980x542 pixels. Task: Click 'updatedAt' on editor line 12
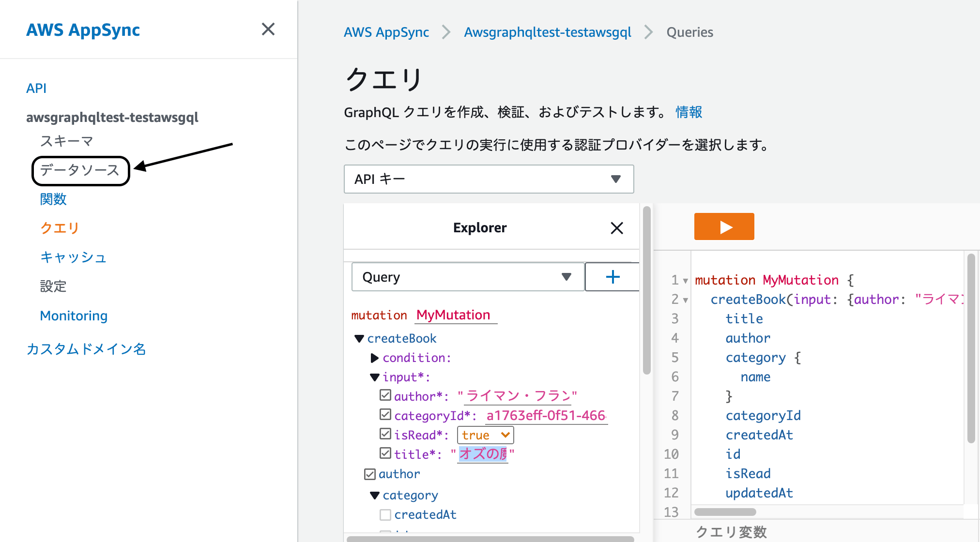[759, 493]
